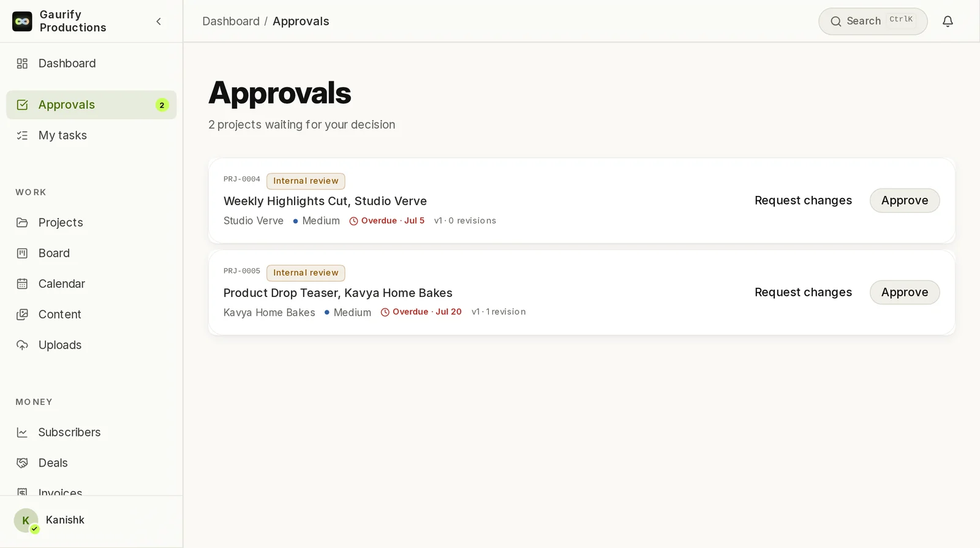Click the PRJ-0004 Internal review badge
980x548 pixels.
(306, 181)
